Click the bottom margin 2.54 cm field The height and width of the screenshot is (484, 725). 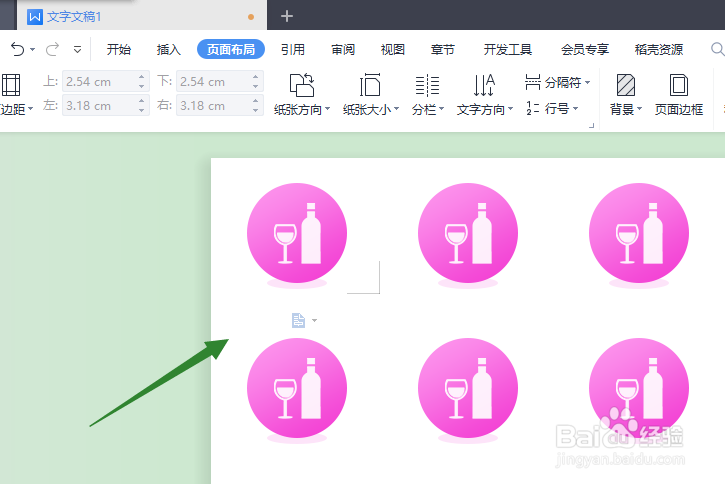[214, 81]
